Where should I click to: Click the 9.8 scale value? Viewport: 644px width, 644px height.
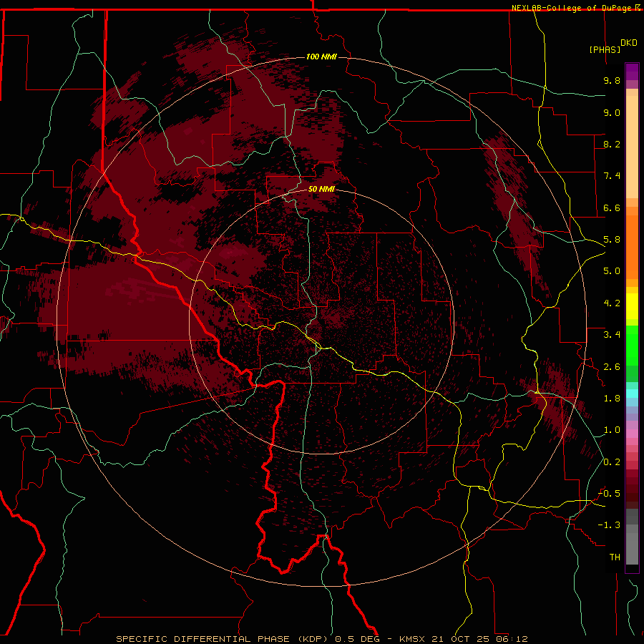[x=612, y=80]
